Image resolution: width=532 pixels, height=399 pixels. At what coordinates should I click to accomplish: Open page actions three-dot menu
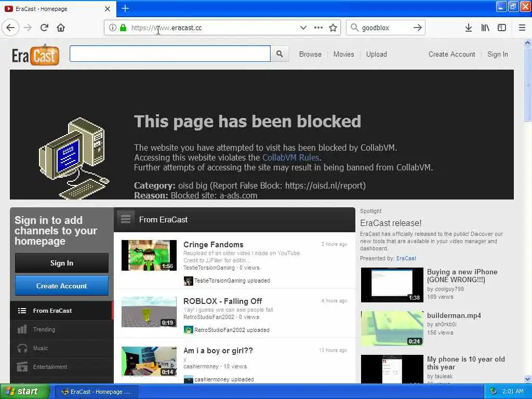[318, 28]
